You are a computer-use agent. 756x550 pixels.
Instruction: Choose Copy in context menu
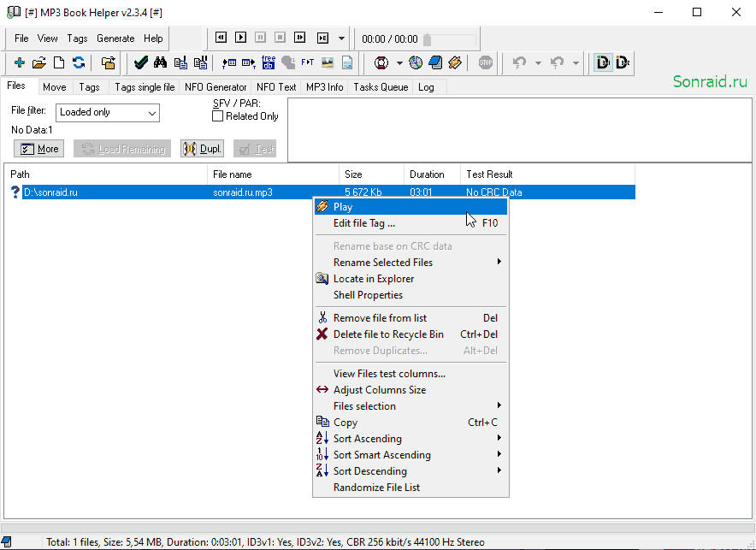410,423
